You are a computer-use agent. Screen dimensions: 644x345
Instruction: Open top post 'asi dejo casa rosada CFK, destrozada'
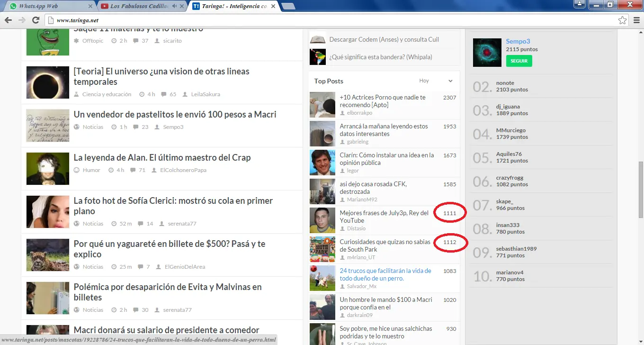pos(373,188)
